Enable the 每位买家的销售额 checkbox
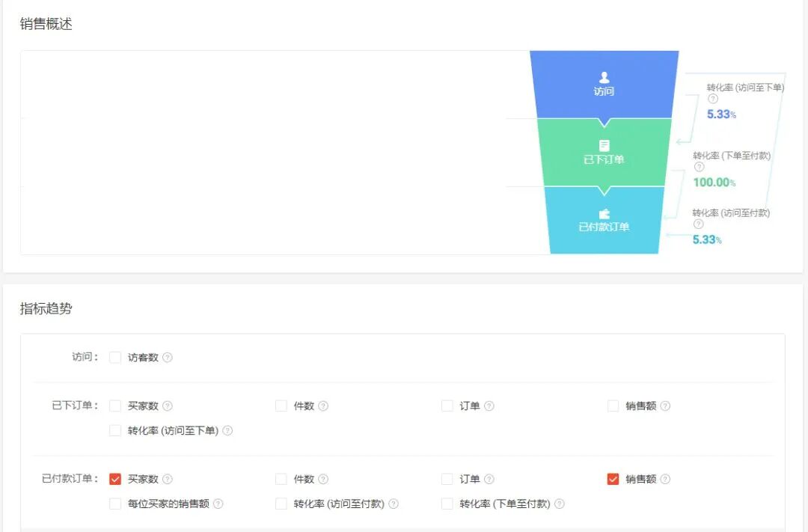The width and height of the screenshot is (808, 532). click(115, 504)
